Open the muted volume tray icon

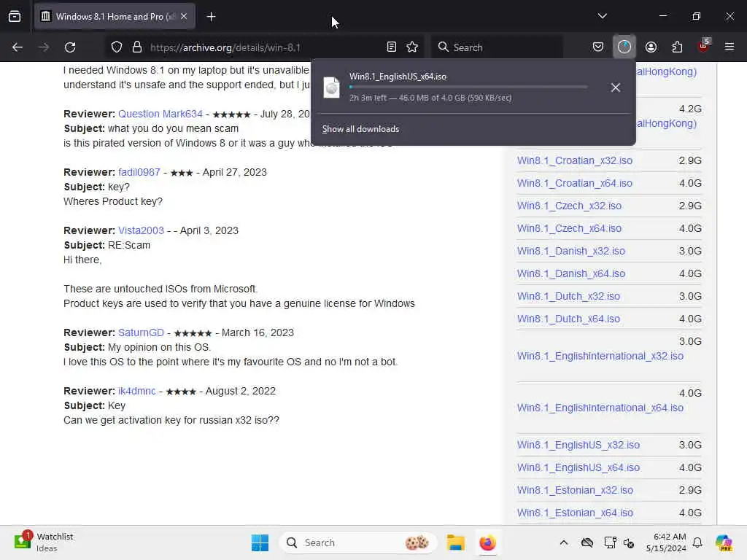629,543
